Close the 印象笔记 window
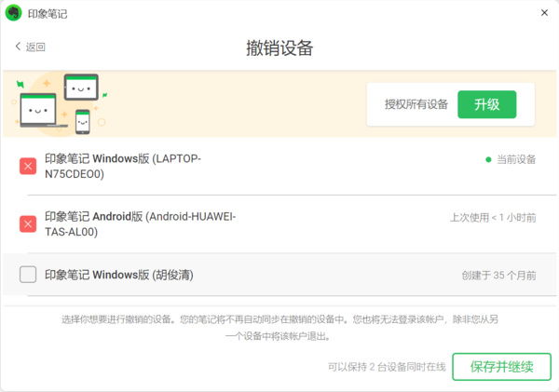Image resolution: width=559 pixels, height=392 pixels. point(543,13)
